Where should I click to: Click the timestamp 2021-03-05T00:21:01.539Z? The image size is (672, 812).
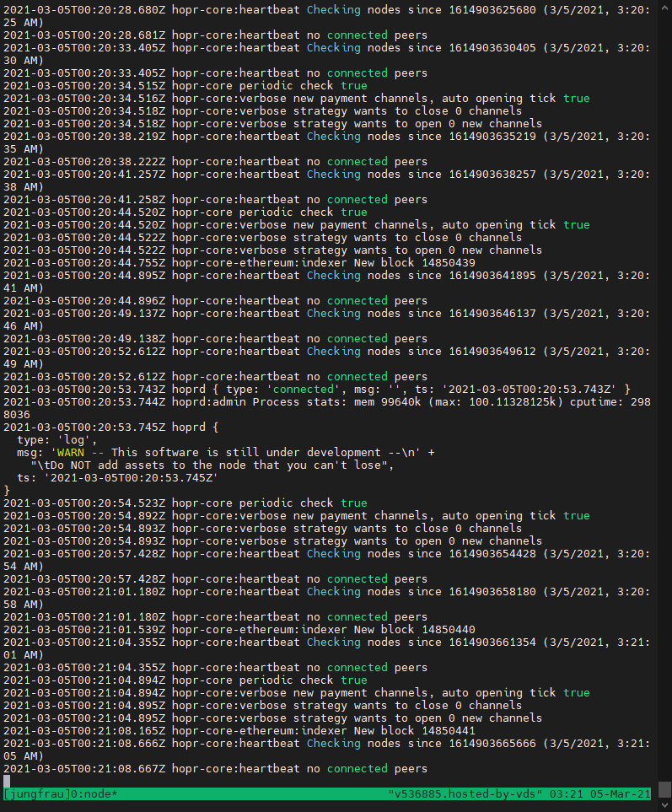[84, 629]
